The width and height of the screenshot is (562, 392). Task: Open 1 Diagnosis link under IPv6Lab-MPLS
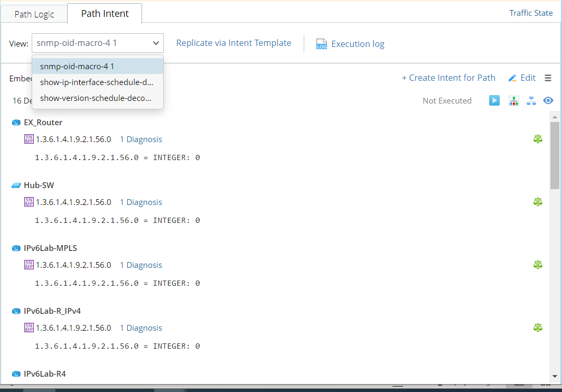point(141,265)
